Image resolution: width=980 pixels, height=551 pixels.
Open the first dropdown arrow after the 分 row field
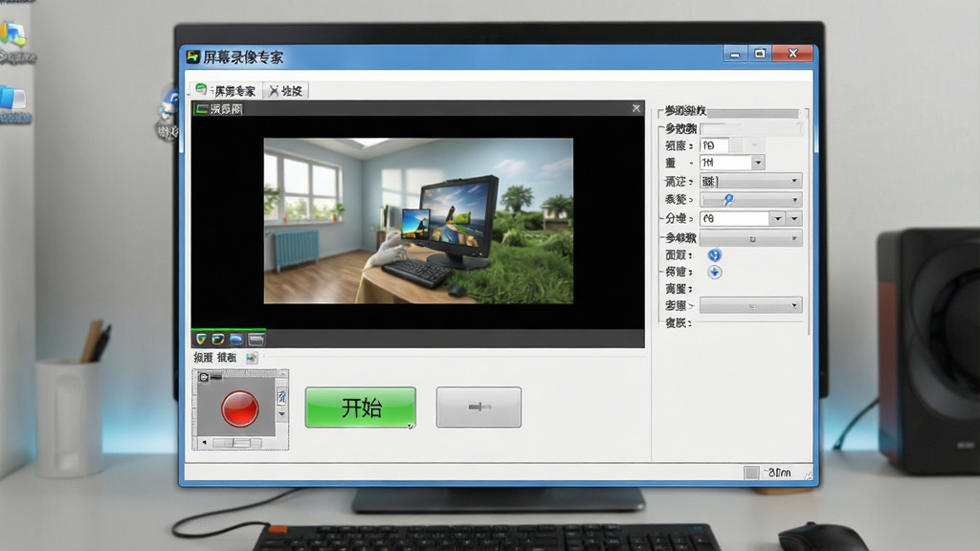[777, 219]
